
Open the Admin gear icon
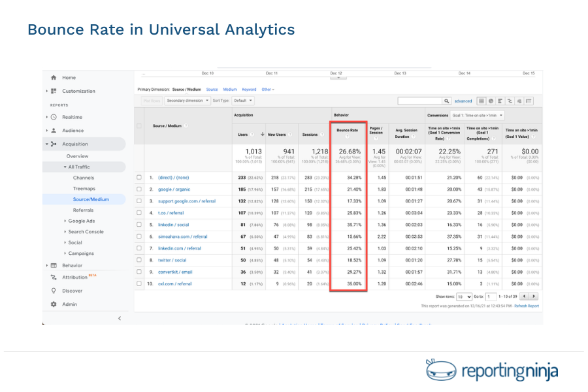[x=55, y=303]
